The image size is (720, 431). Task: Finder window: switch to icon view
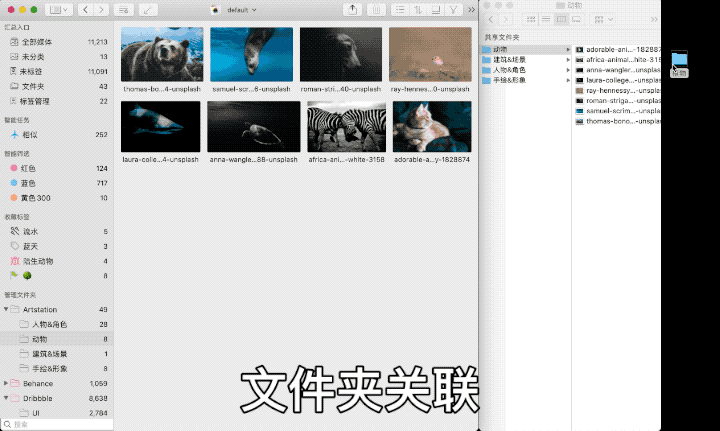tap(531, 19)
